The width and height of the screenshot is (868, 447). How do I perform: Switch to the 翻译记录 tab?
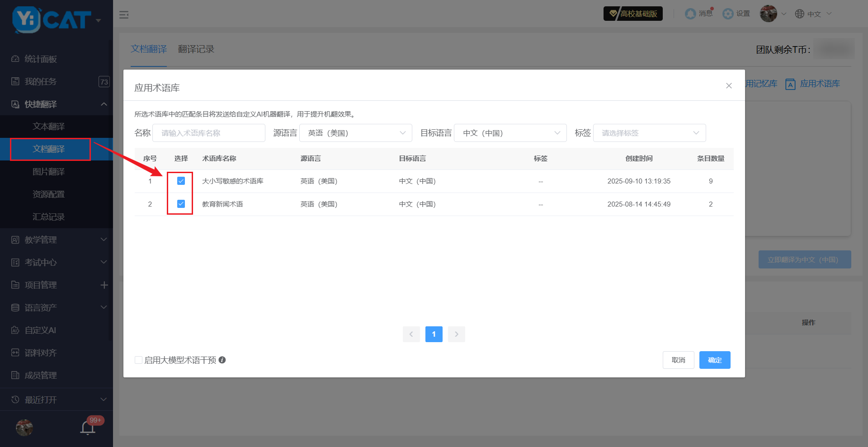[x=196, y=49]
